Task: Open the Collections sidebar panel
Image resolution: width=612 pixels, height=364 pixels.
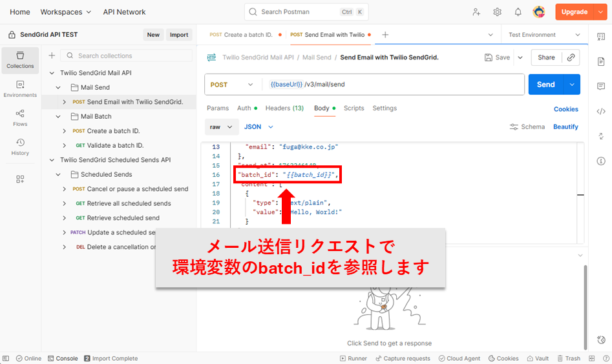Action: (20, 61)
